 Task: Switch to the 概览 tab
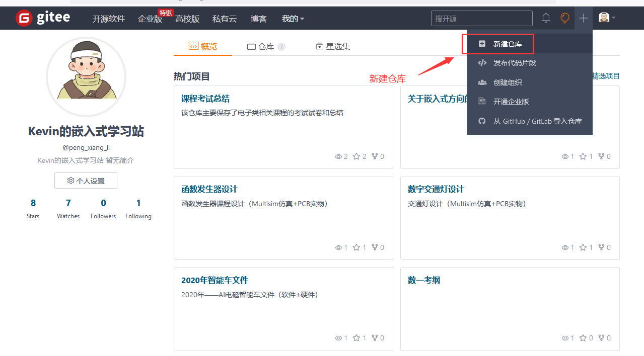203,46
